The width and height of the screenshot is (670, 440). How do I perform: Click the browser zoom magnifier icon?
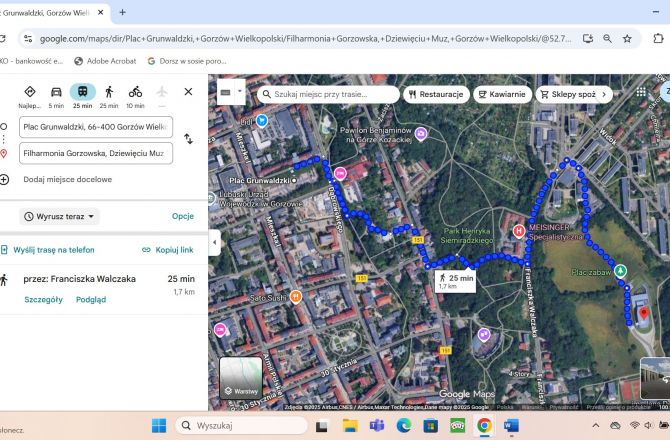click(x=607, y=39)
